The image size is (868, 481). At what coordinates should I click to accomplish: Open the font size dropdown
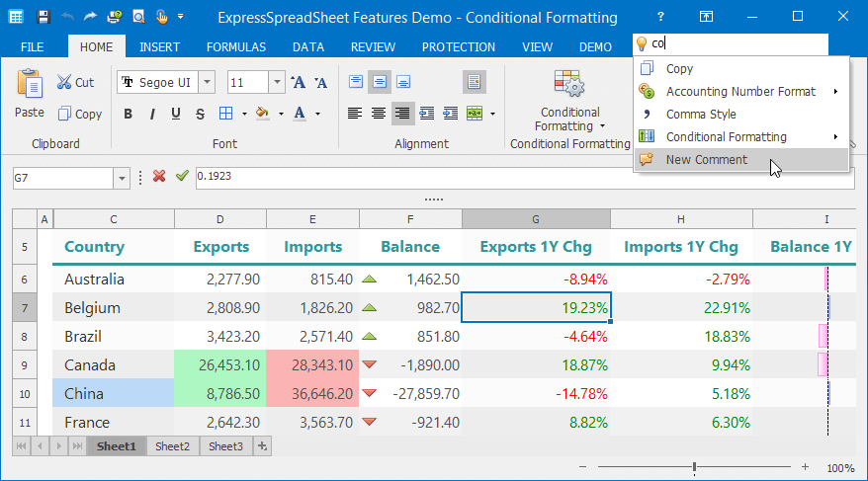tap(276, 83)
